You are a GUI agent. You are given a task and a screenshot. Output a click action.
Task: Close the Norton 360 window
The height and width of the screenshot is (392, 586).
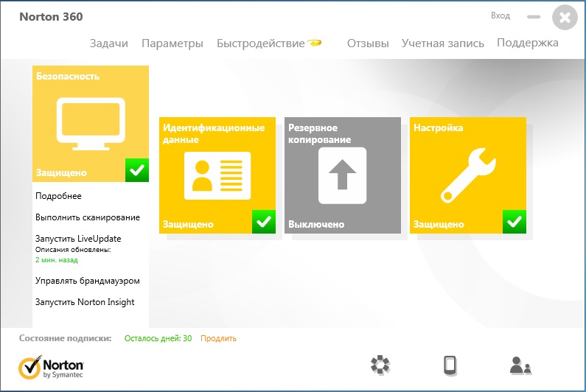point(565,17)
